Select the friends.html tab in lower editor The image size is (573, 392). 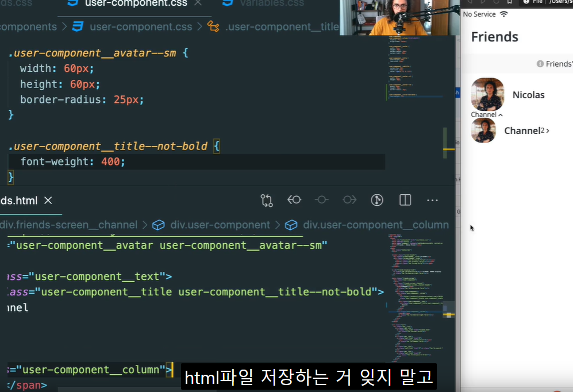(18, 201)
